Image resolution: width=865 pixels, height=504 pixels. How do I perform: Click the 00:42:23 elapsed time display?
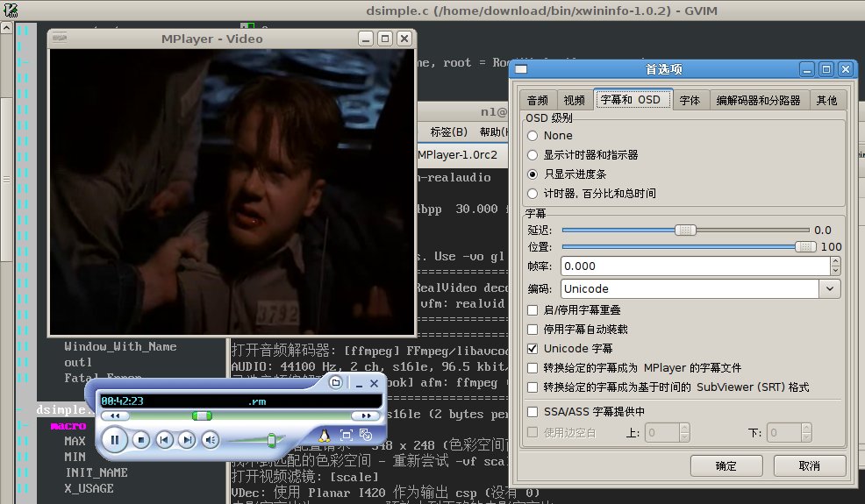point(123,401)
